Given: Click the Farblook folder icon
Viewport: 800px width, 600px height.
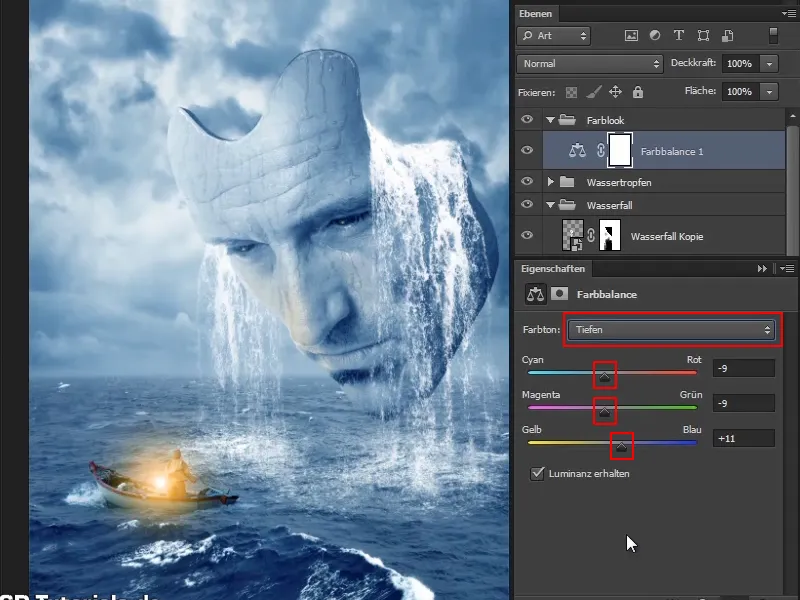Looking at the screenshot, I should point(567,120).
